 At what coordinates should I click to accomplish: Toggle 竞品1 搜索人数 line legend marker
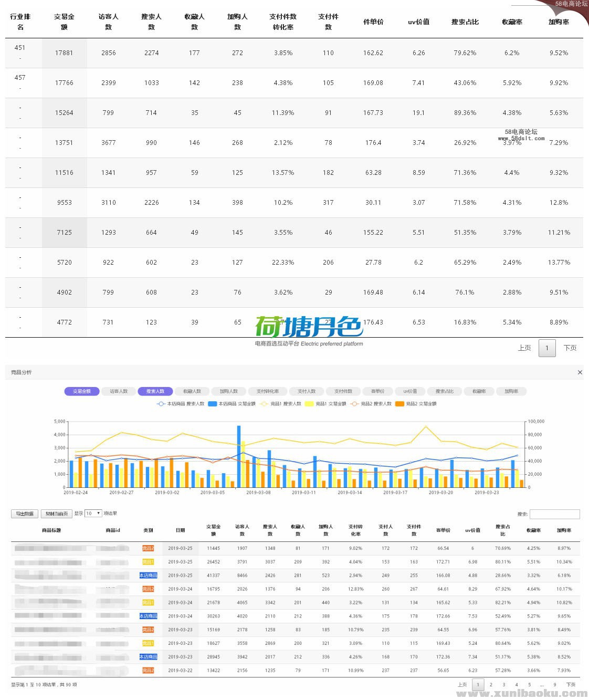coord(264,404)
